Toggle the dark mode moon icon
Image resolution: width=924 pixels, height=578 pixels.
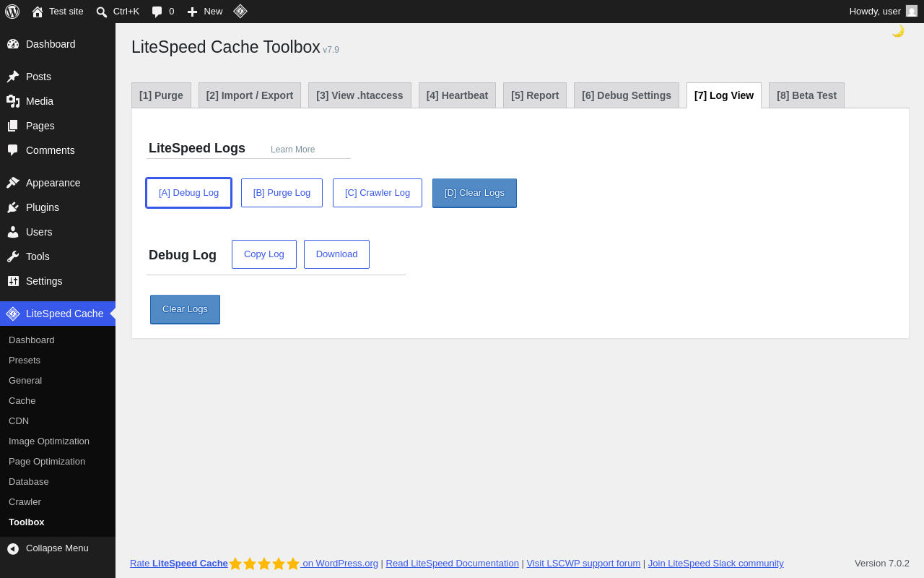coord(897,30)
